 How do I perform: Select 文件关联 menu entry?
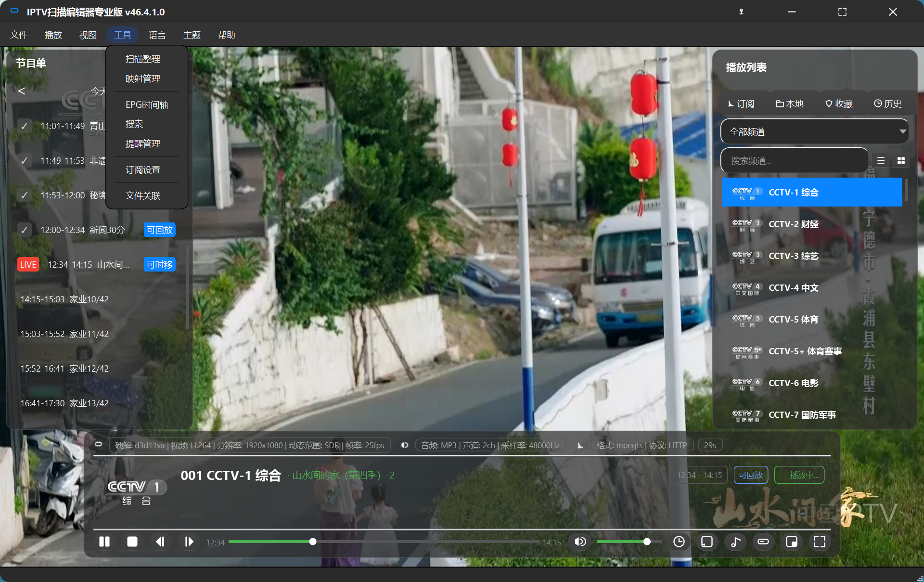pos(143,195)
